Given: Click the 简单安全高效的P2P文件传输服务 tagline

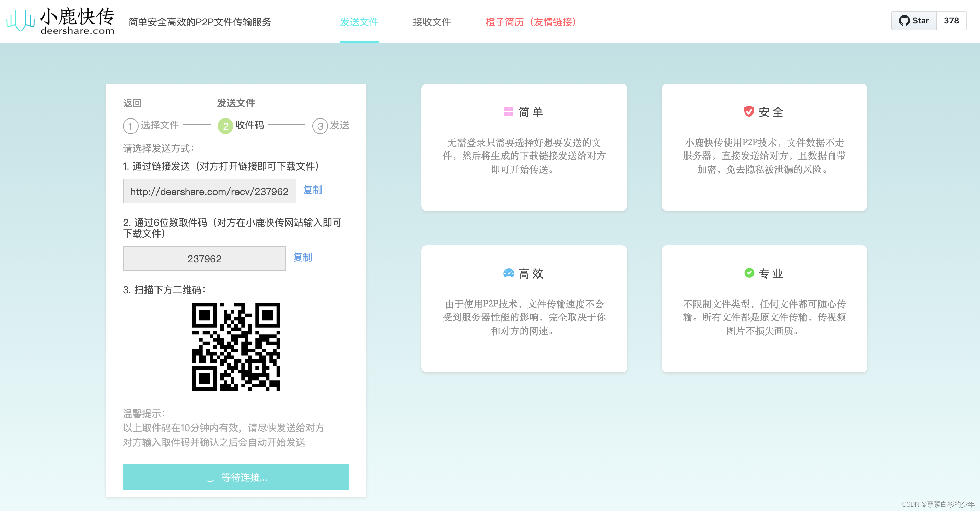Looking at the screenshot, I should coord(200,22).
